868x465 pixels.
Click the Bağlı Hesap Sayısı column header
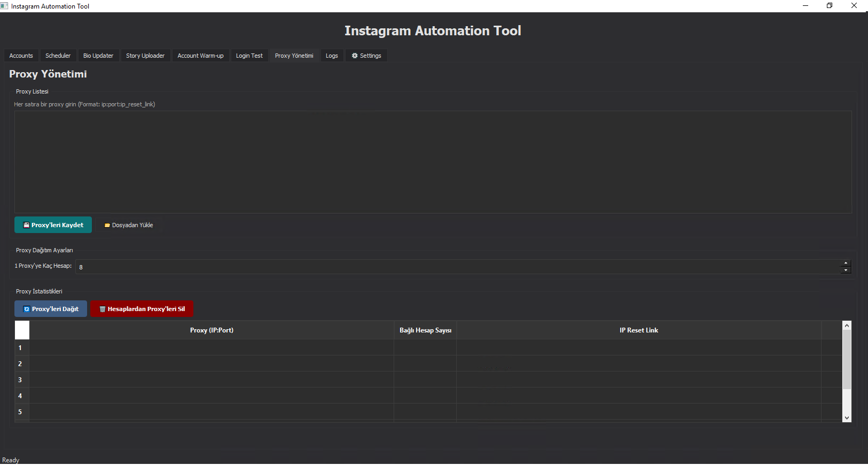tap(425, 330)
